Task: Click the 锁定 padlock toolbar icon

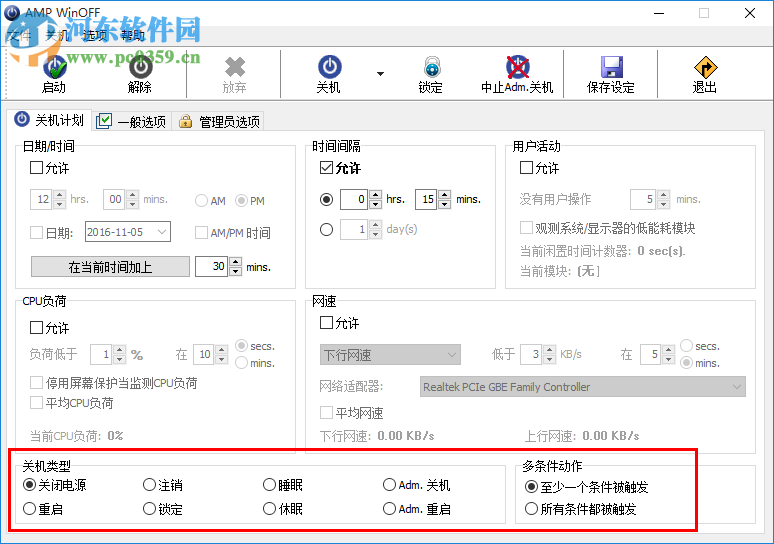Action: 432,67
